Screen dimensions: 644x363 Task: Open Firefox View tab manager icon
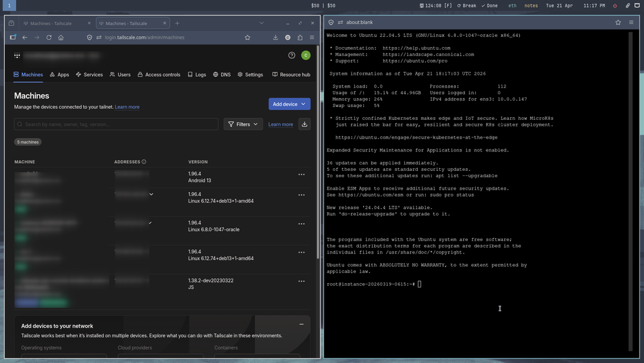coord(12,23)
